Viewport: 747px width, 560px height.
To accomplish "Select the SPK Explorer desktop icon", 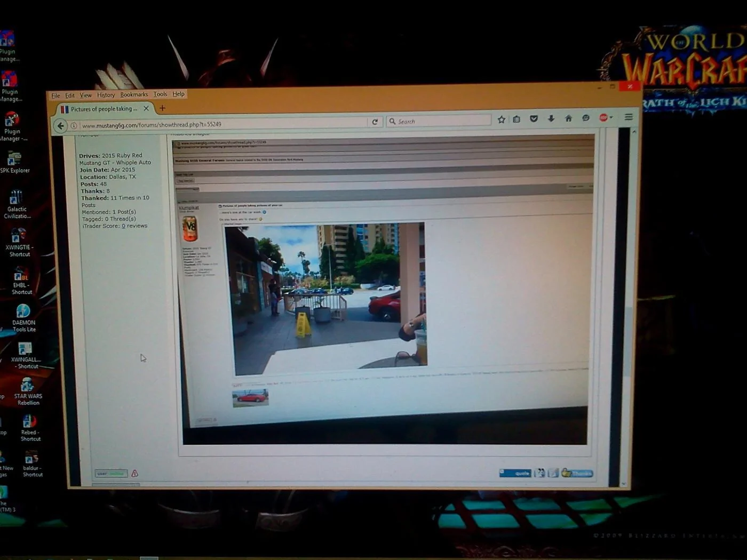I will (14, 163).
